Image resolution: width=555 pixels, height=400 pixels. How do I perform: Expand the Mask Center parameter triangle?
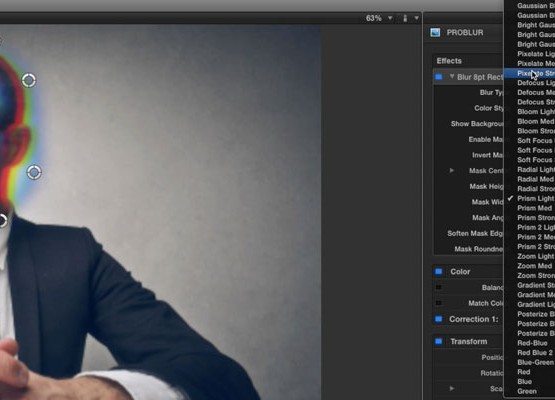coord(452,171)
